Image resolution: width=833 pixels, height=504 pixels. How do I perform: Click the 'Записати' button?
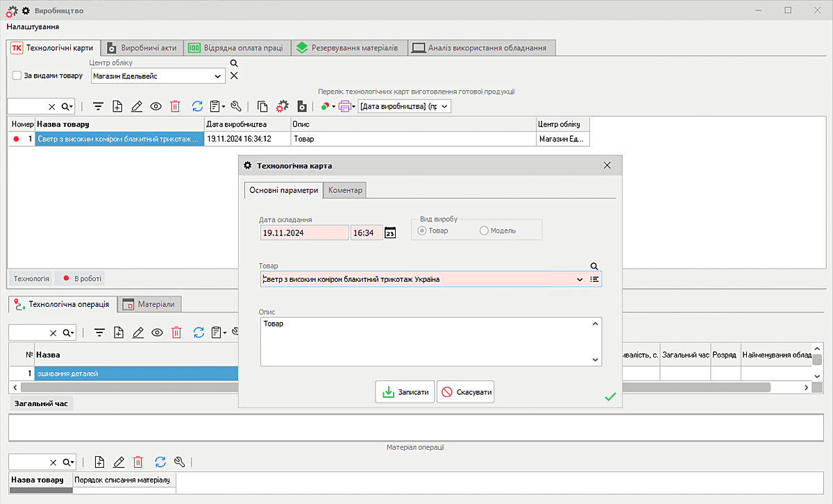[x=405, y=392]
